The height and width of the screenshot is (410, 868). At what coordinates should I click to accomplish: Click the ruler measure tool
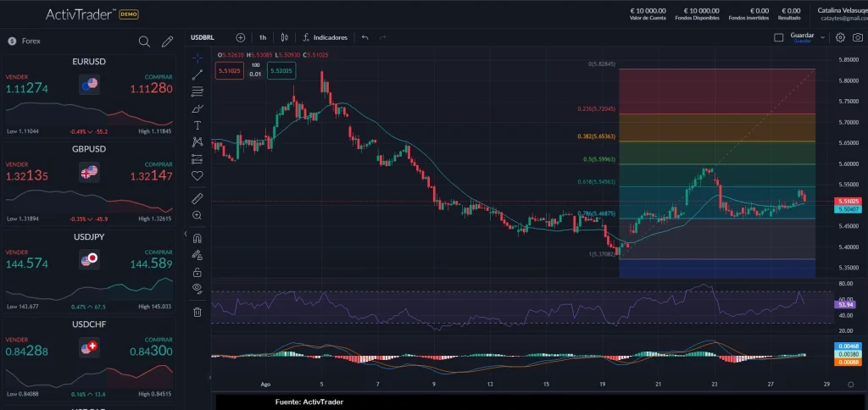tap(198, 198)
